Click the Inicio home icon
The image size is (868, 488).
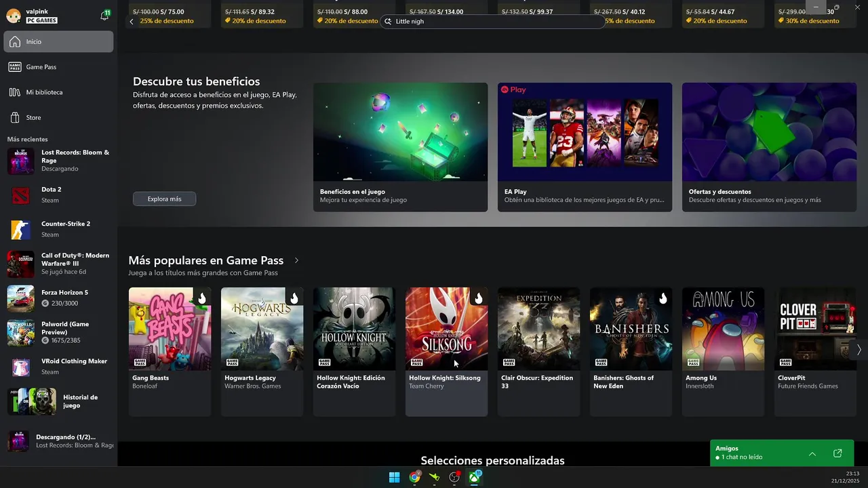point(15,41)
